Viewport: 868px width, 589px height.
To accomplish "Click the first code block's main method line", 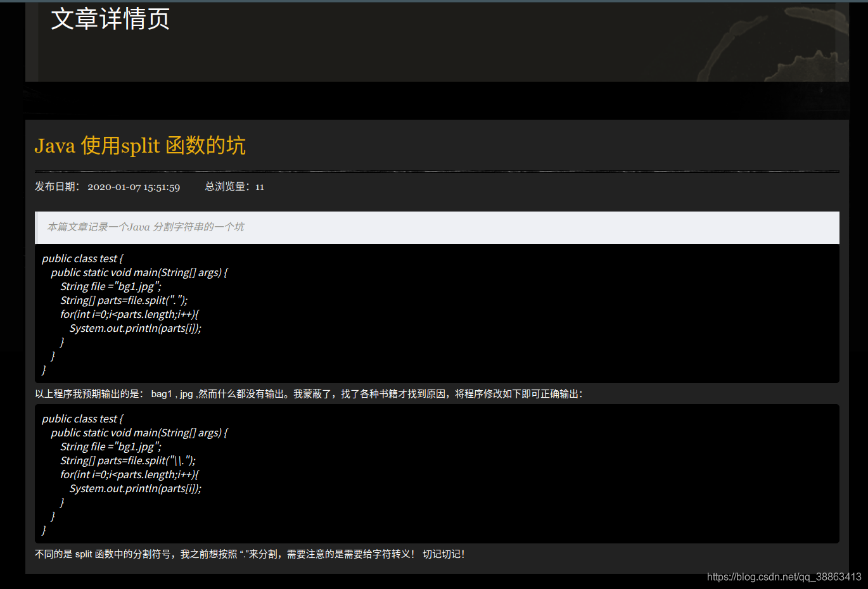I will click(x=139, y=272).
